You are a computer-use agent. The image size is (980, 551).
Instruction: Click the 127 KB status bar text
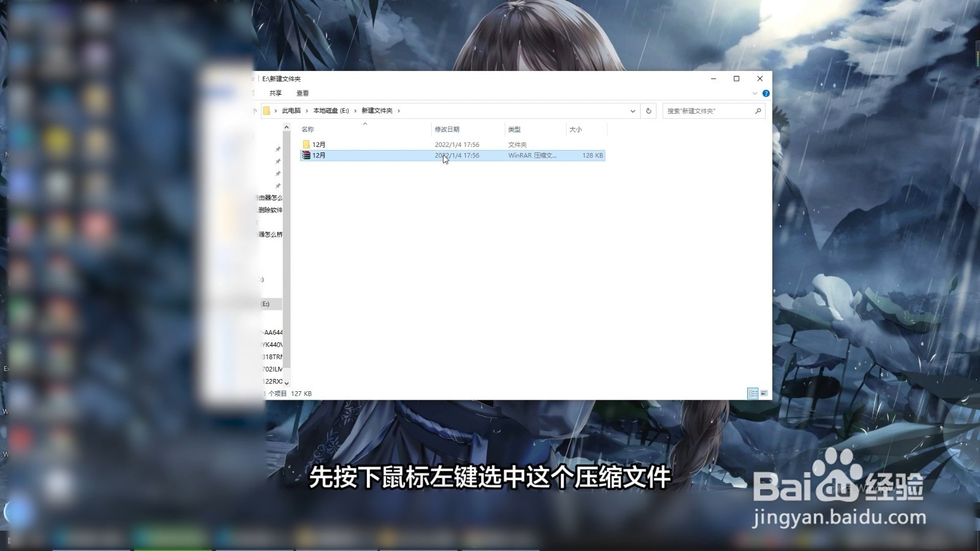point(301,394)
